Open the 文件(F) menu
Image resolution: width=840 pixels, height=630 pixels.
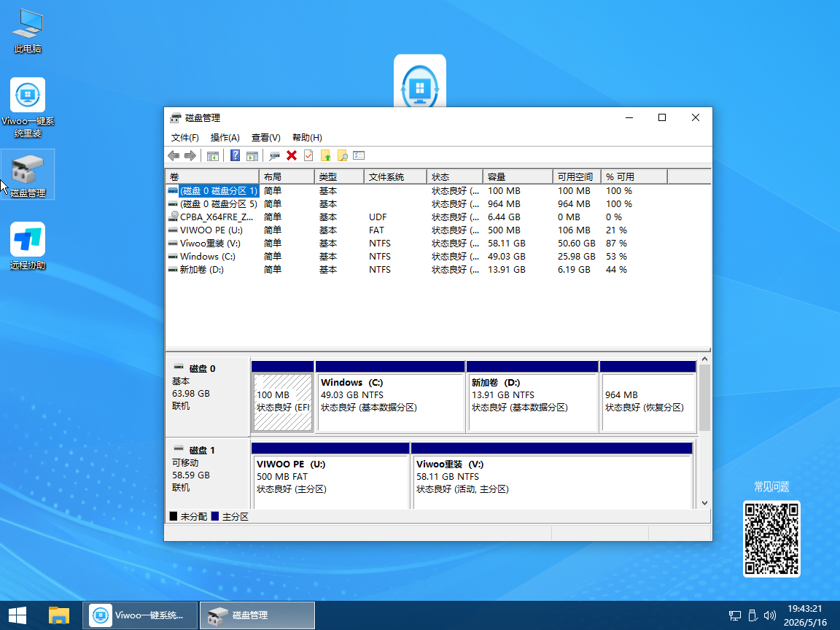184,138
